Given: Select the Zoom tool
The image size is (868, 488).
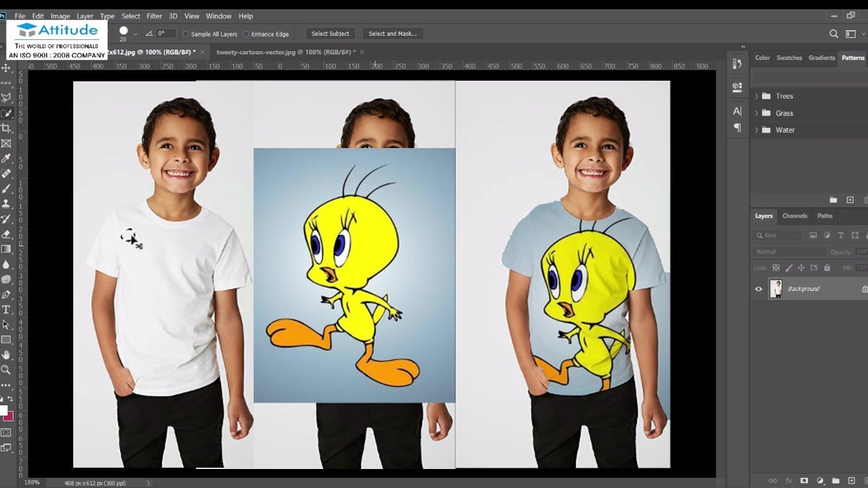Looking at the screenshot, I should coord(6,369).
